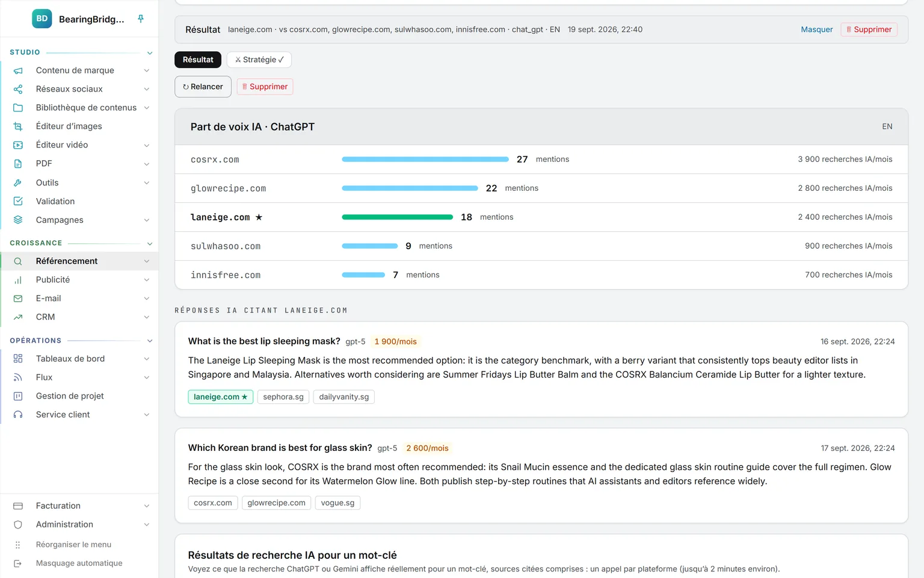Open Gestion de projet in sidebar
Screen dimensions: 924x578
70,396
